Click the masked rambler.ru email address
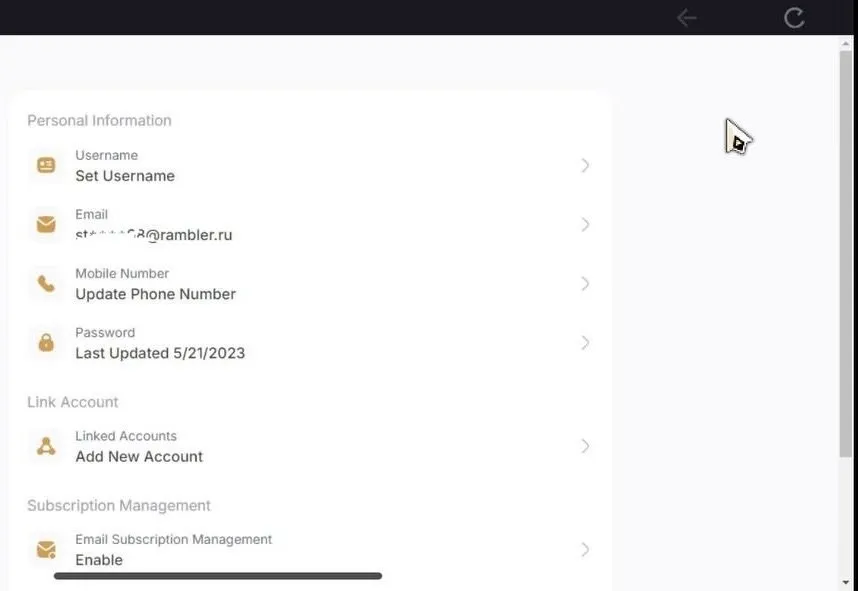 click(x=154, y=235)
